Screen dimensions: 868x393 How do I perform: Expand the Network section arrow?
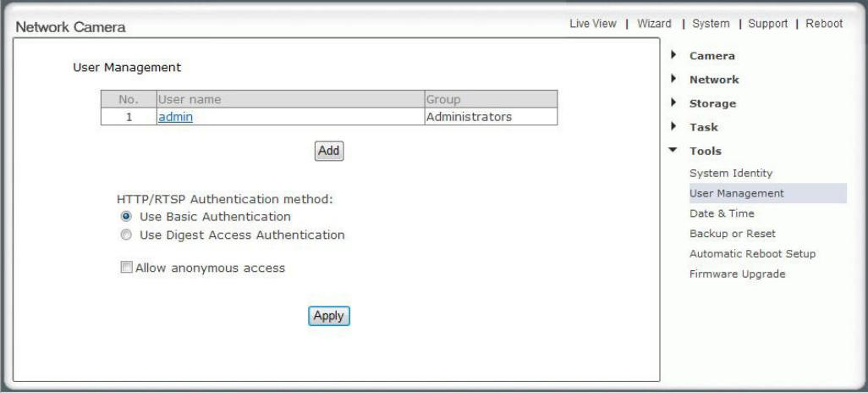(673, 80)
